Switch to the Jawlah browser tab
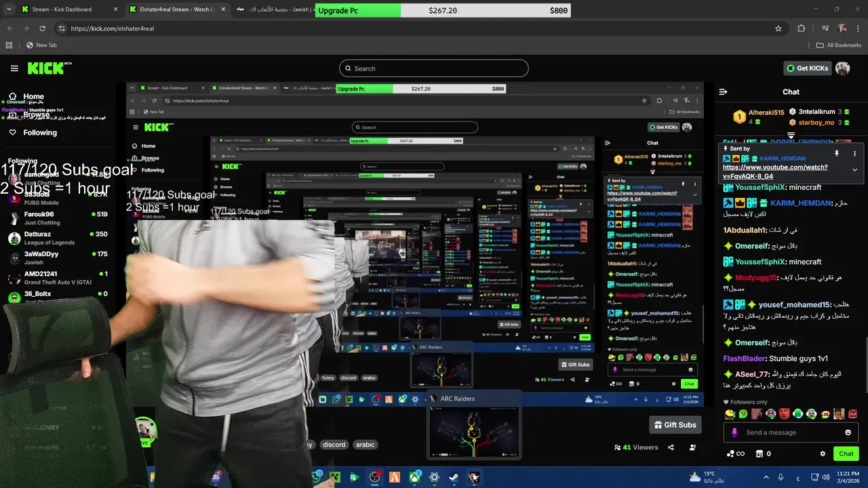The image size is (868, 488). point(275,9)
